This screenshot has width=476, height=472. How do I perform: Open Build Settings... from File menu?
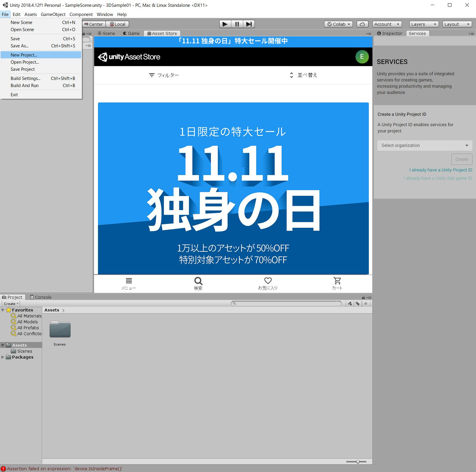point(41,78)
